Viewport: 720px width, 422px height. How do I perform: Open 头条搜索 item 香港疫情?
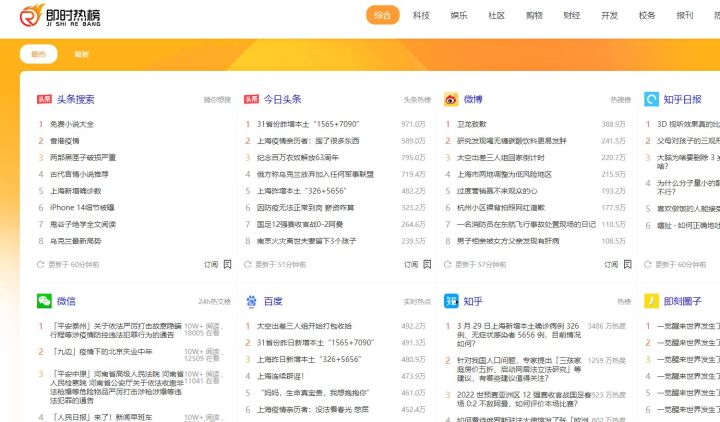(x=65, y=141)
